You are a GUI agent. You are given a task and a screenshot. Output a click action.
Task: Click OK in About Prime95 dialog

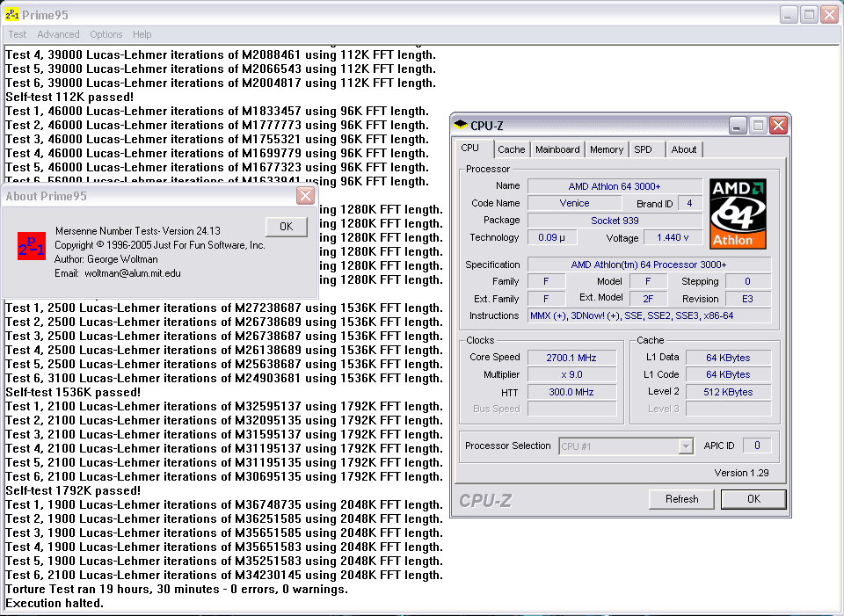pyautogui.click(x=287, y=227)
